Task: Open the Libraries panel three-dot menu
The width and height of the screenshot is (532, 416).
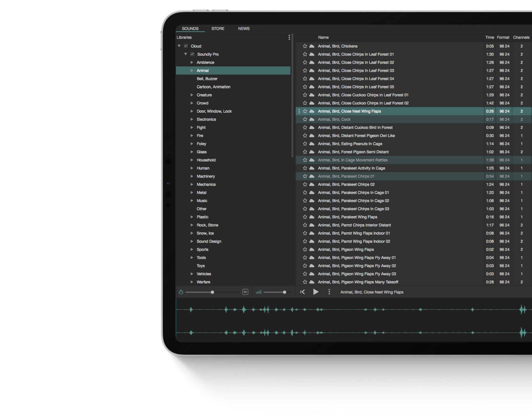Action: pyautogui.click(x=289, y=37)
